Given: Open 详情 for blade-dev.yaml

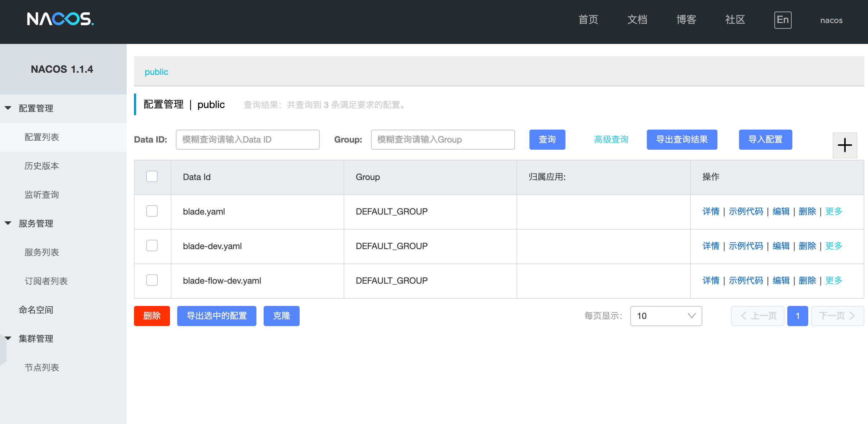Looking at the screenshot, I should 711,246.
